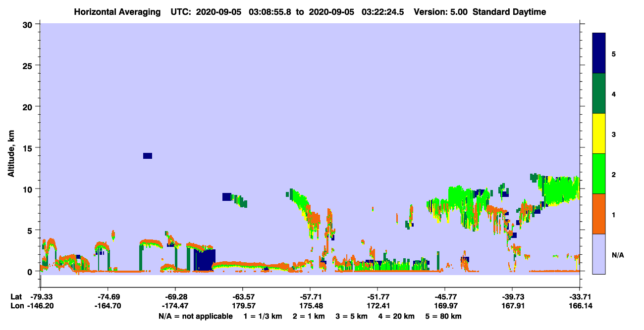
Task: Click the '5 = 80 km' legend entry
Action: [443, 316]
